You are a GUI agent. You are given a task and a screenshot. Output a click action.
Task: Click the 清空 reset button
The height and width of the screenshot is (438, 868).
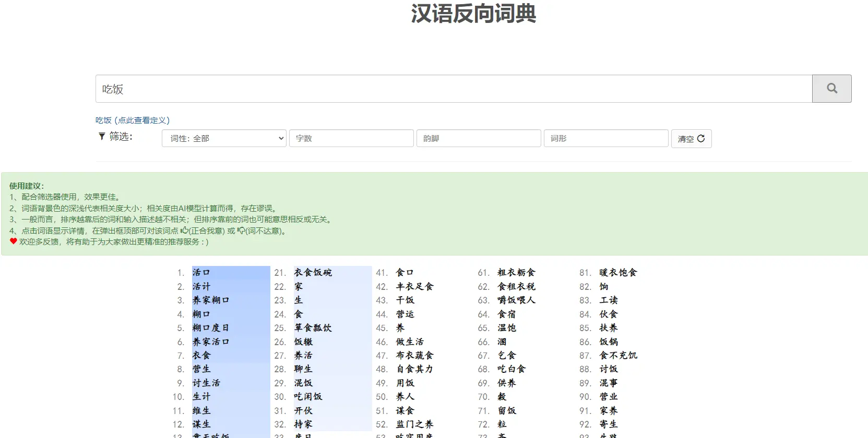691,139
